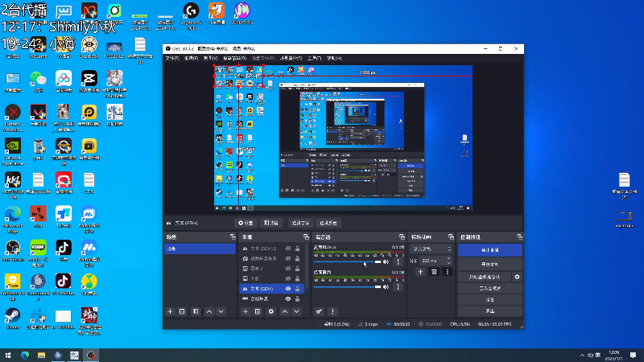Add a scene transition with the plus icon

coord(420,272)
